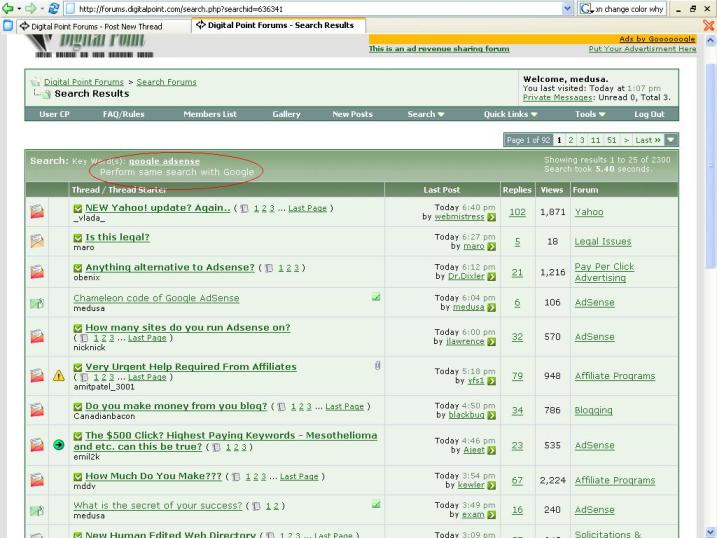The width and height of the screenshot is (717, 538).
Task: Go to last post by medusa
Action: 492,308
